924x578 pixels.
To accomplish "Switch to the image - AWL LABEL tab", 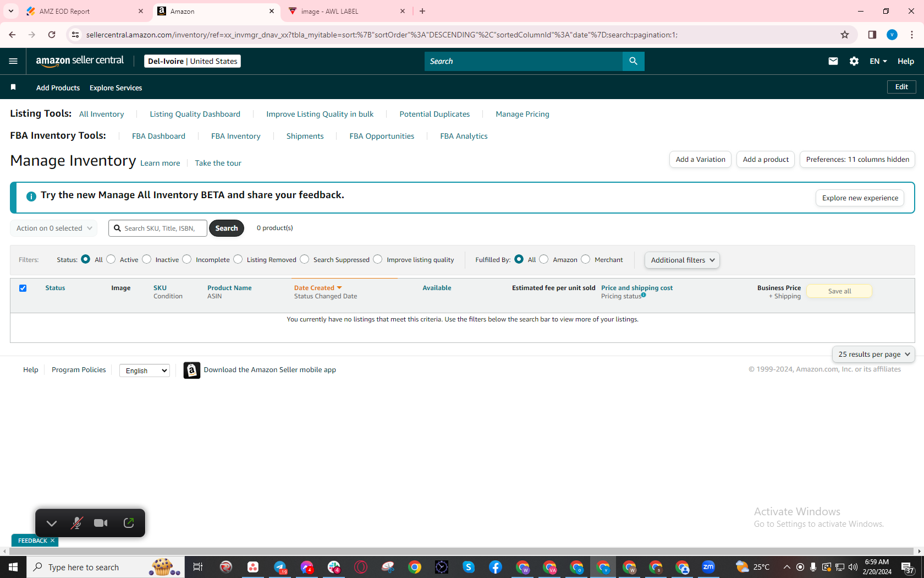I will [x=346, y=11].
